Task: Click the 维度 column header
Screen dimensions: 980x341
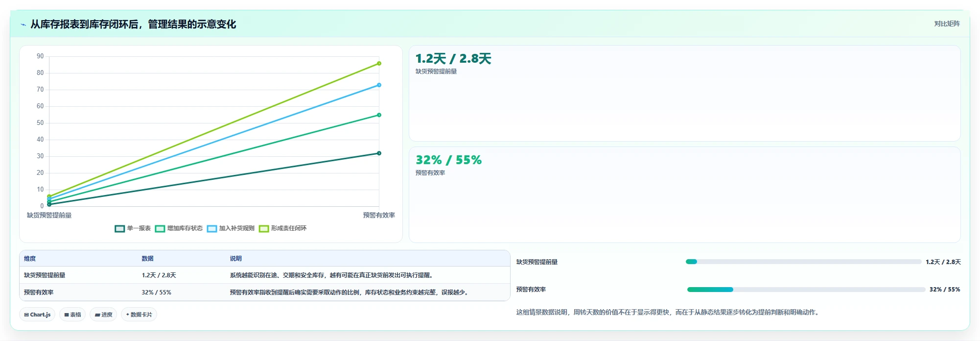Action: [30, 259]
